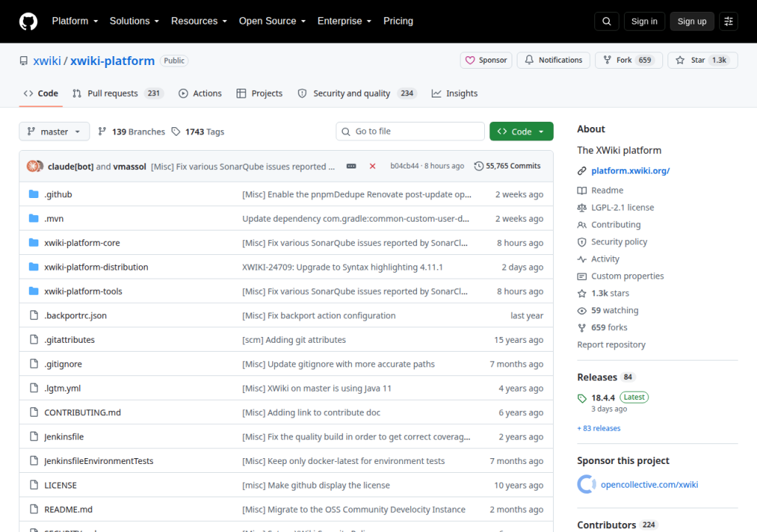Open the + 83 releases link
Viewport: 757px width, 532px height.
click(599, 429)
